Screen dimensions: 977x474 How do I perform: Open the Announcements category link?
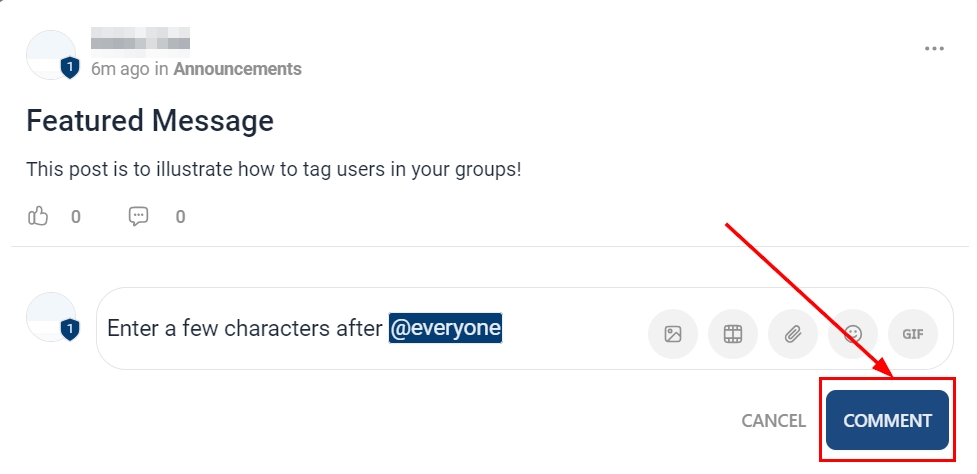(237, 69)
